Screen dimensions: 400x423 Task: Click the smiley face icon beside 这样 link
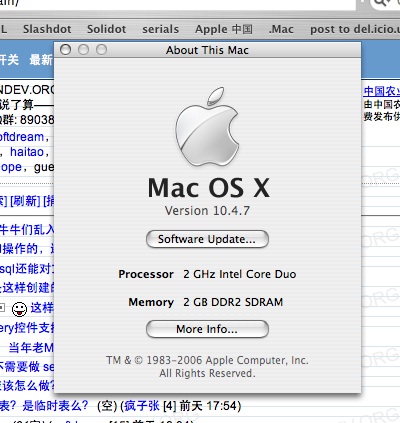click(19, 309)
